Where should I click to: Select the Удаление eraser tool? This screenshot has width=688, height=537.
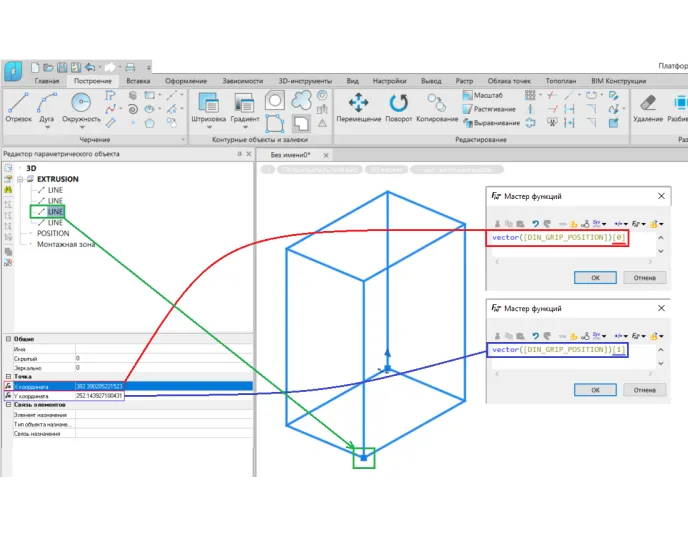[x=648, y=107]
